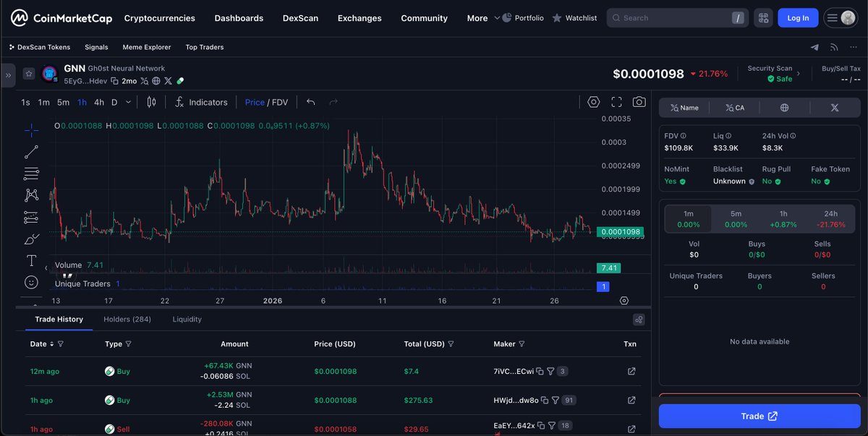Expand Security Scan details chevron
Screen dimensions: 868x436
[799, 73]
